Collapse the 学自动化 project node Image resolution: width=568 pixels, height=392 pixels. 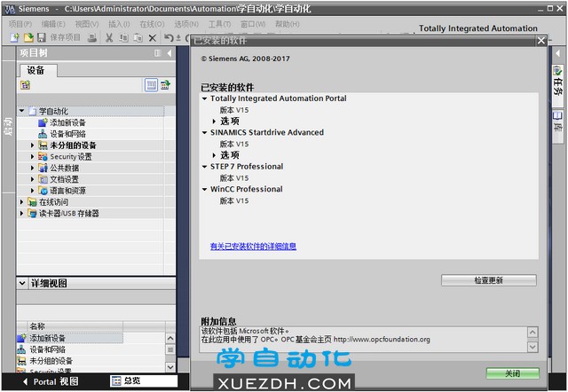22,111
